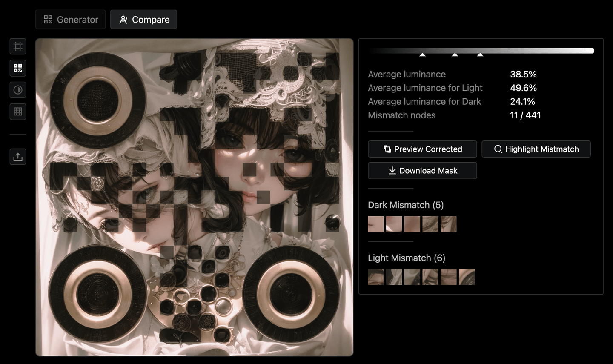Screen dimensions: 613x364
Task: Switch to the Generator tab
Action: click(70, 19)
